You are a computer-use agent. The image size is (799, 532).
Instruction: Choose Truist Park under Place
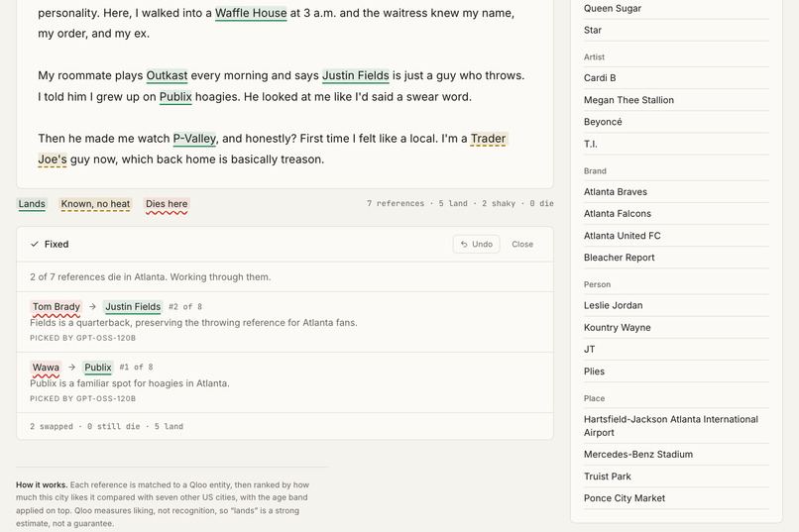(x=676, y=477)
